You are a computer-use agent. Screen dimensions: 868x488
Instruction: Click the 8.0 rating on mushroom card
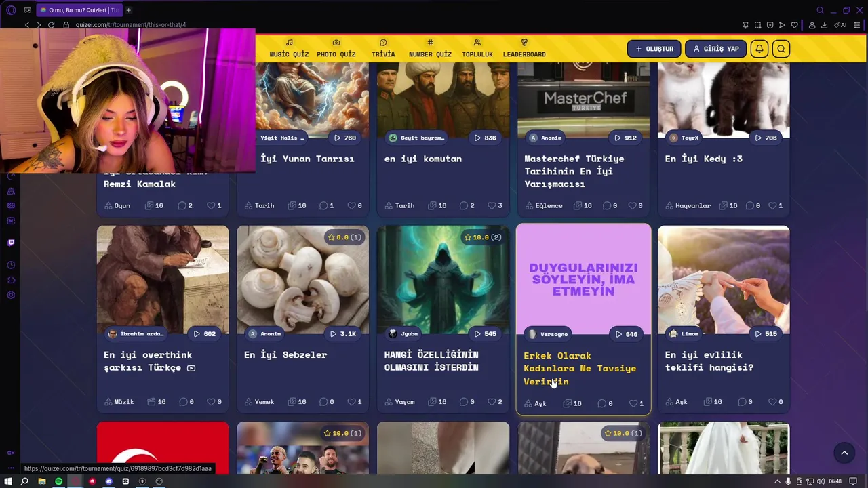[x=344, y=237]
